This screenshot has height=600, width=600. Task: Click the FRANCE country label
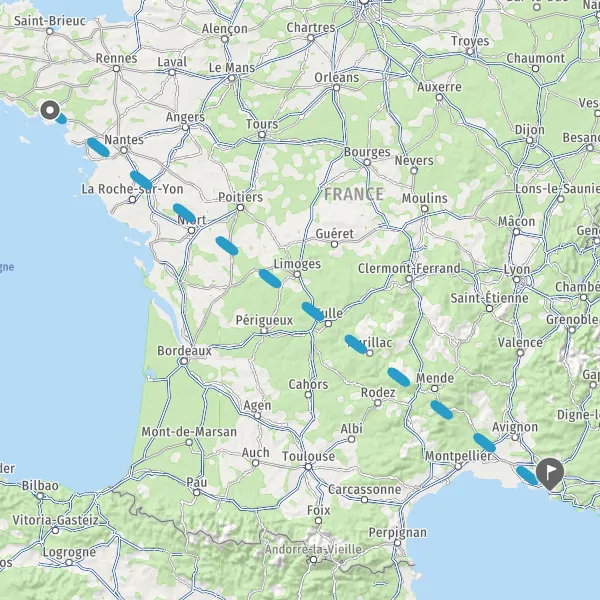354,194
